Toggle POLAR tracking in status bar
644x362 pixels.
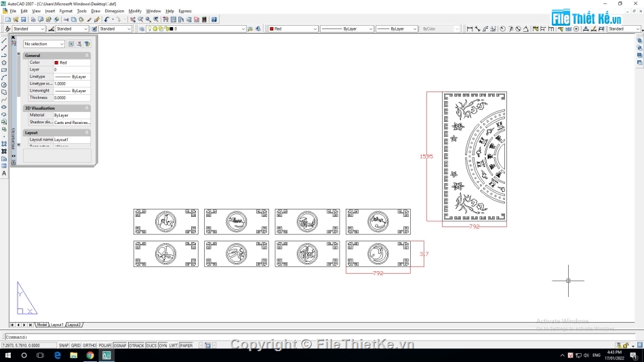click(104, 346)
